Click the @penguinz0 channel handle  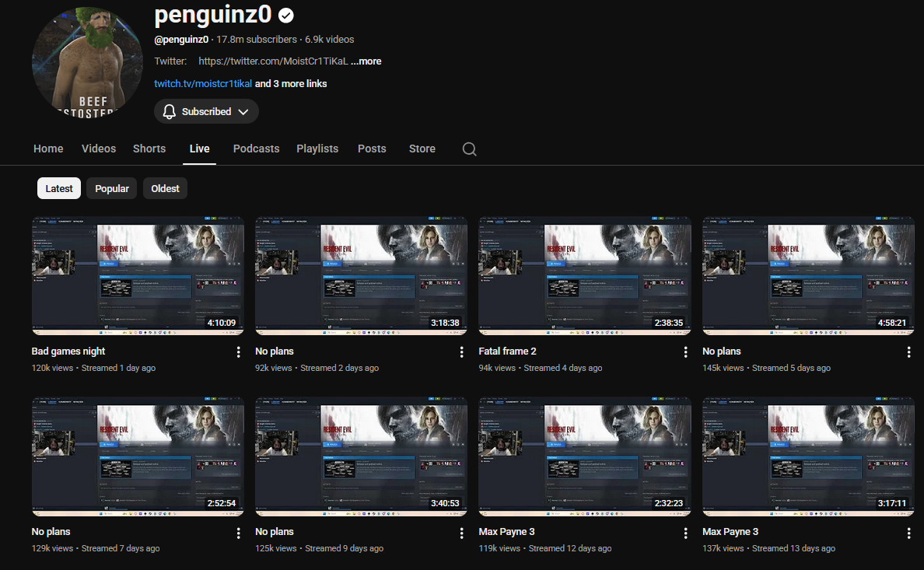click(181, 40)
